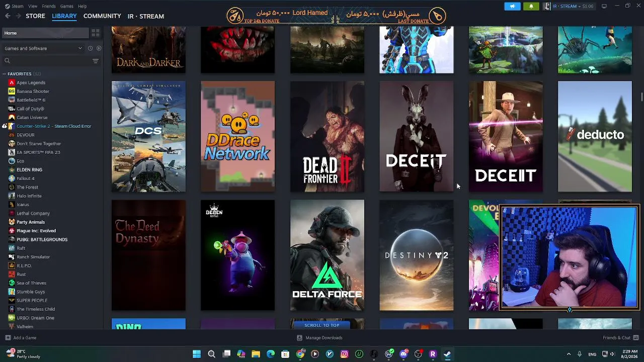Collapse the FAVORITES category
This screenshot has height=362, width=644.
(x=5, y=74)
